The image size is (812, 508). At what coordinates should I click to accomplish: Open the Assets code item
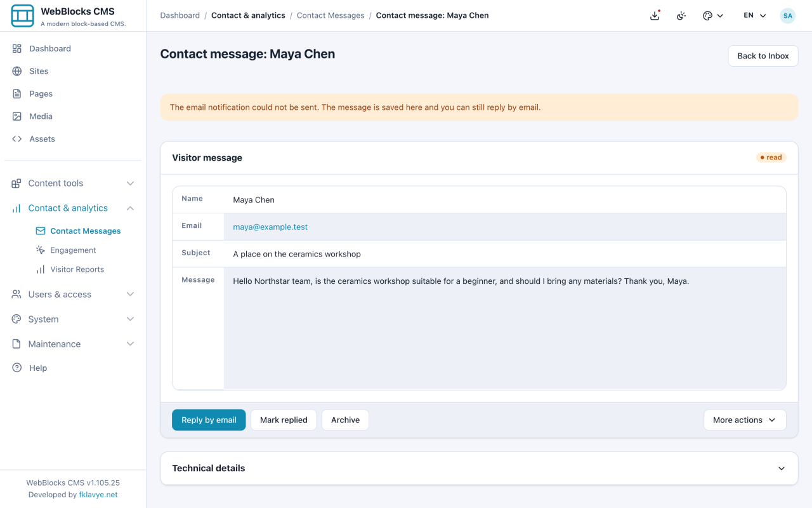click(73, 138)
